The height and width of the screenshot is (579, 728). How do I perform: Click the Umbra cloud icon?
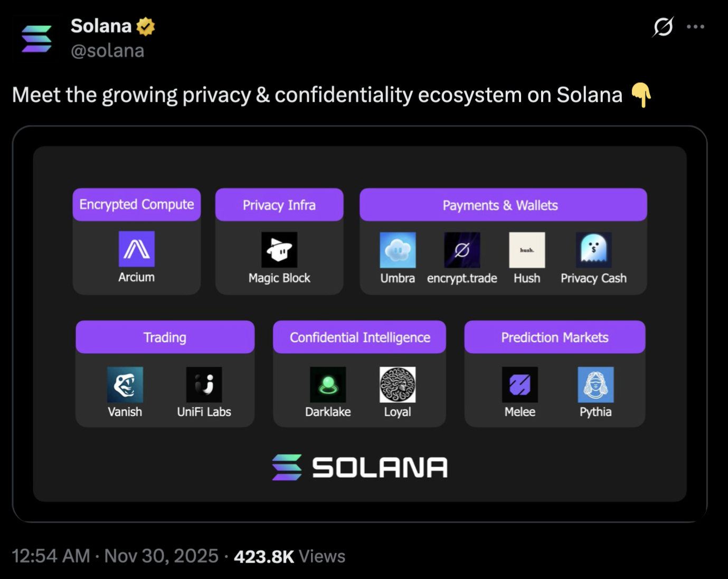pyautogui.click(x=398, y=250)
